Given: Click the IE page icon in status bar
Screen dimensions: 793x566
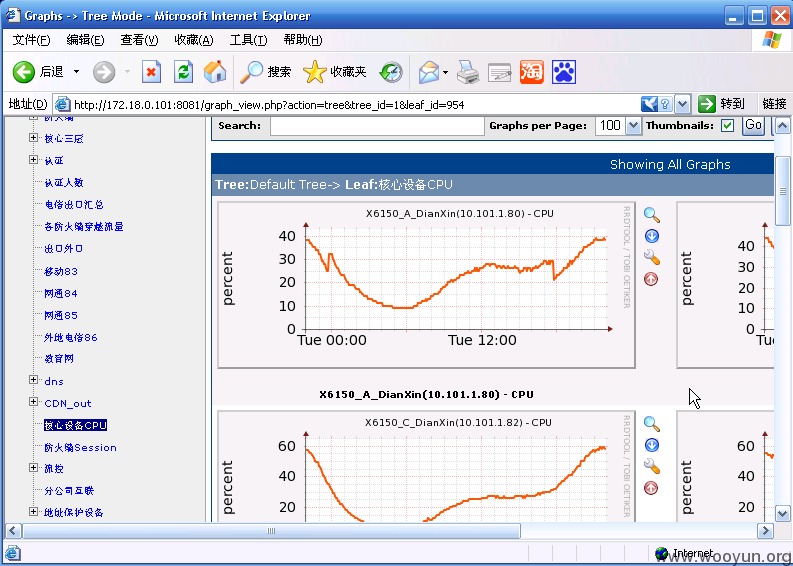Looking at the screenshot, I should pyautogui.click(x=13, y=553).
